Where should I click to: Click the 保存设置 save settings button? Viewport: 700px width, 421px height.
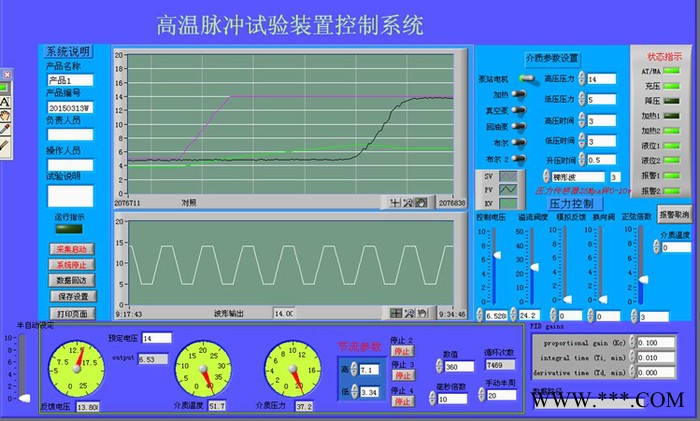73,296
